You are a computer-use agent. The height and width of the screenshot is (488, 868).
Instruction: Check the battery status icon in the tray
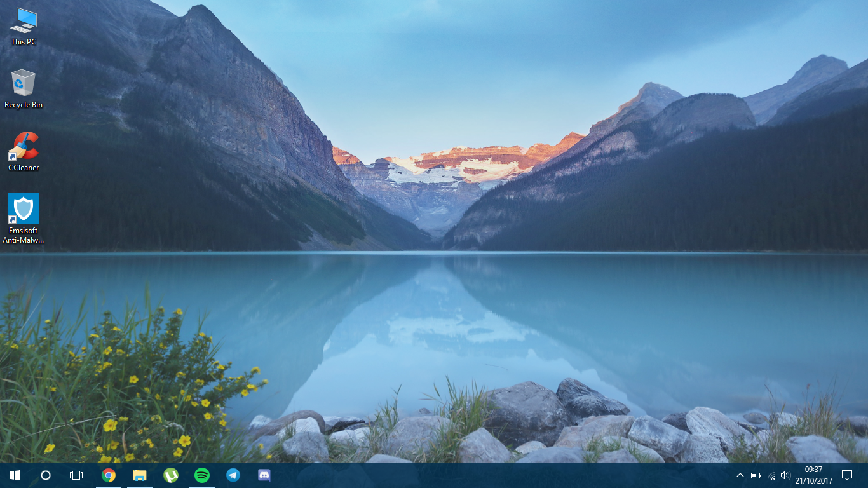(756, 475)
